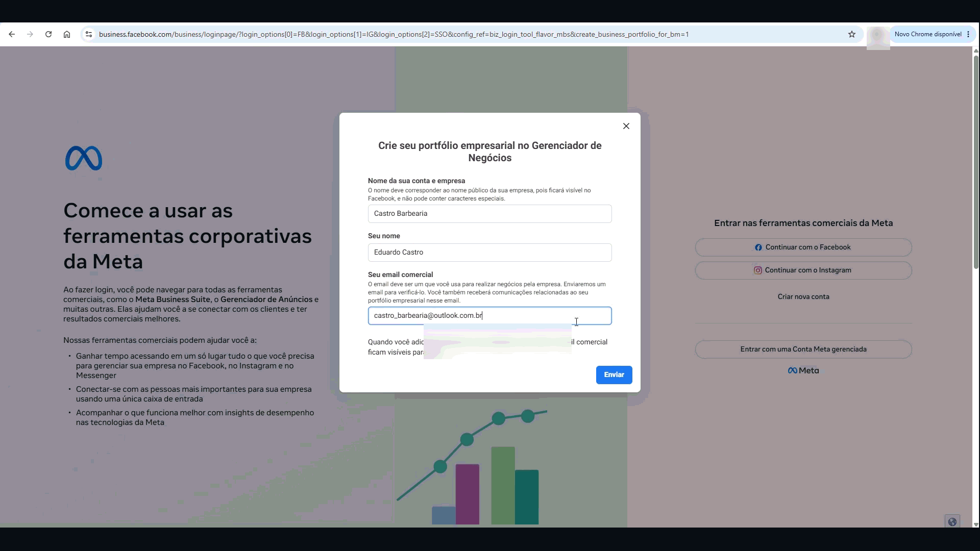Image resolution: width=980 pixels, height=551 pixels.
Task: Click the 'Seu email comercial' label
Action: [x=400, y=274]
